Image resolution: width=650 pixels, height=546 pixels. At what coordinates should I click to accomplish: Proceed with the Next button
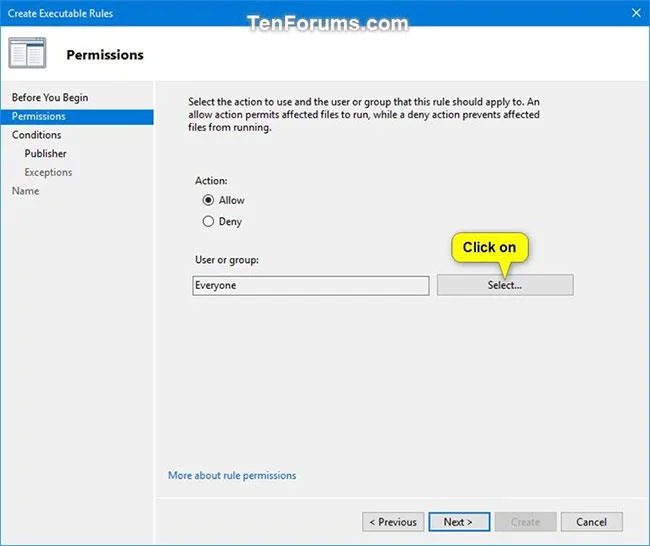459,522
